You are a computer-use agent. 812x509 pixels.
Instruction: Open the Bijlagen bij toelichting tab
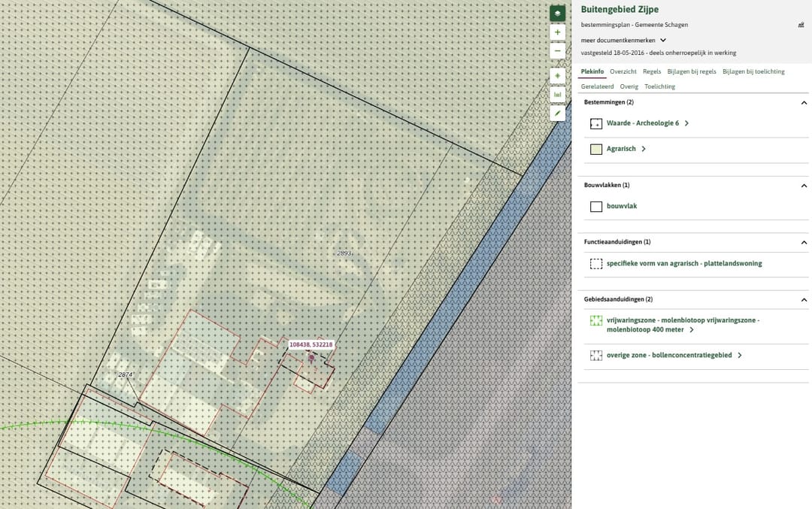pos(753,71)
